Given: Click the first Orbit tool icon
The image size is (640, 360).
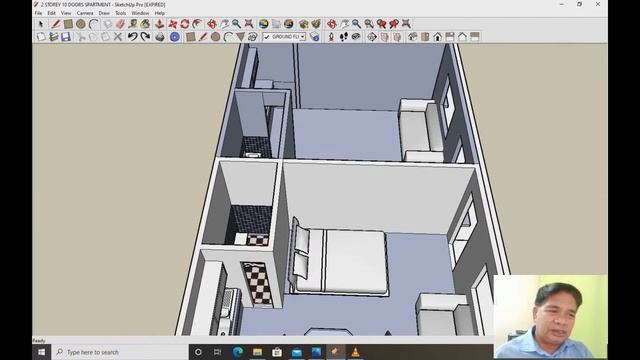Looking at the screenshot, I should click(211, 24).
